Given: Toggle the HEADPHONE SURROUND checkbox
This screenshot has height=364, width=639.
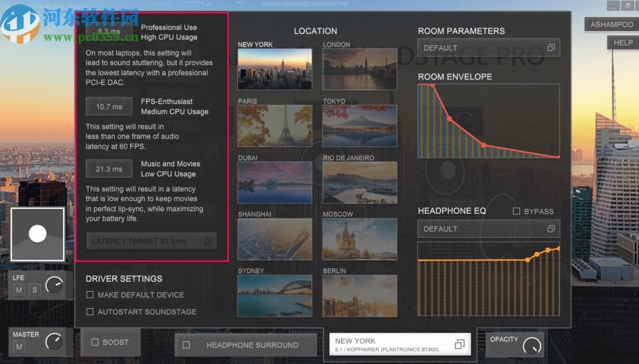Looking at the screenshot, I should 186,345.
